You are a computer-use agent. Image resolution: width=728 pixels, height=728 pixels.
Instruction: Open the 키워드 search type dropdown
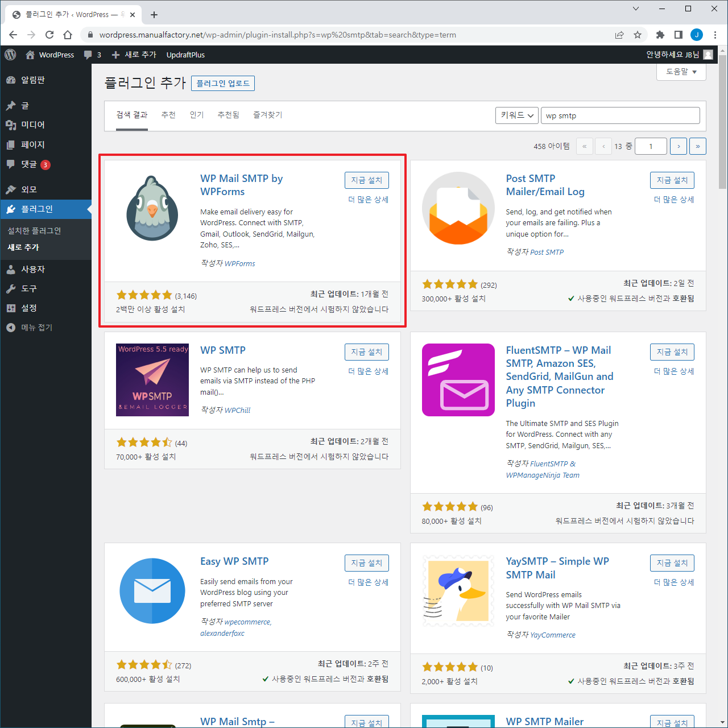tap(517, 115)
